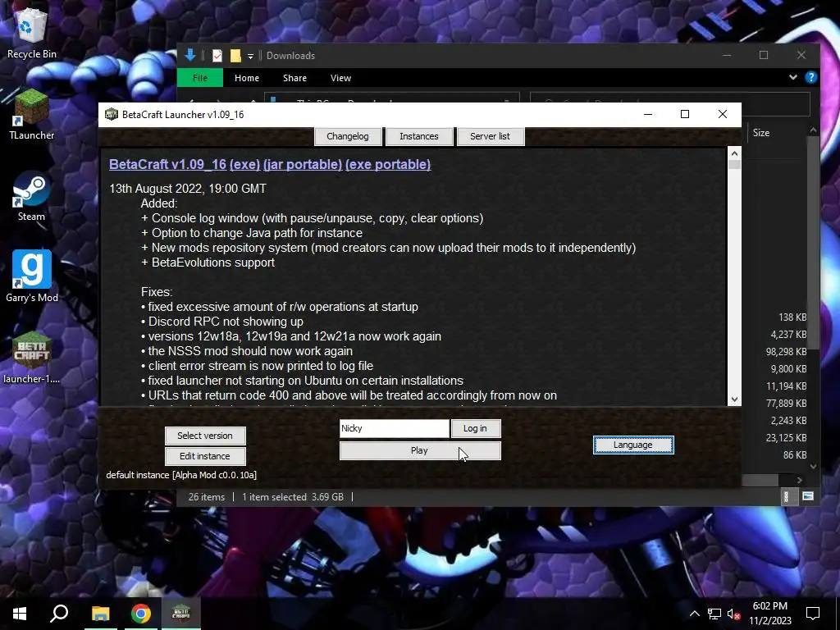This screenshot has width=840, height=630.
Task: Open taskbar search magnifier
Action: click(59, 614)
